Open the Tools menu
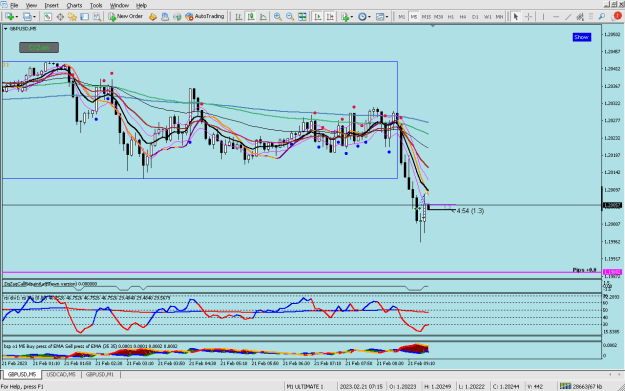 (96, 5)
